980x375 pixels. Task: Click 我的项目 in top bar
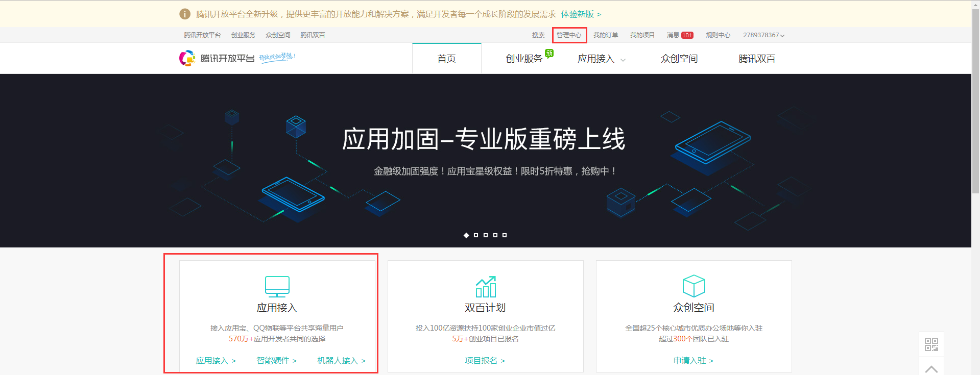point(642,35)
